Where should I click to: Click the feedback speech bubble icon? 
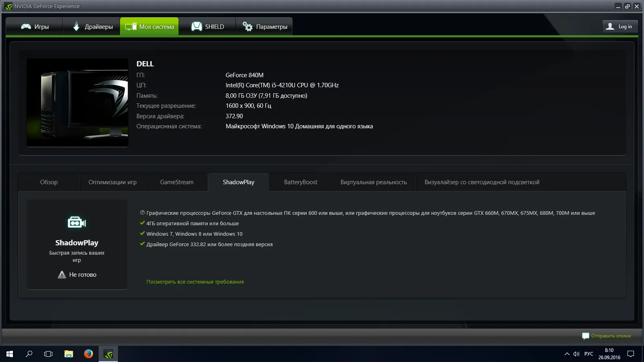pyautogui.click(x=585, y=336)
